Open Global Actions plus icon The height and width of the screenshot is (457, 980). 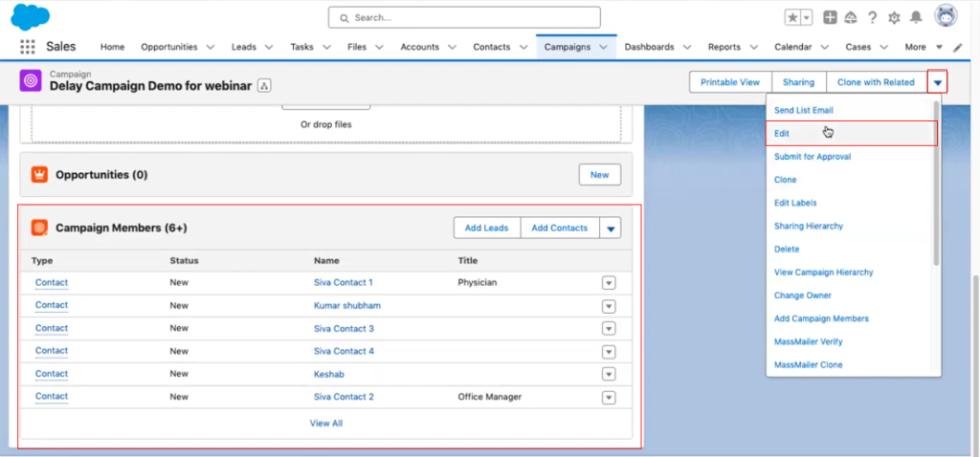pos(830,17)
